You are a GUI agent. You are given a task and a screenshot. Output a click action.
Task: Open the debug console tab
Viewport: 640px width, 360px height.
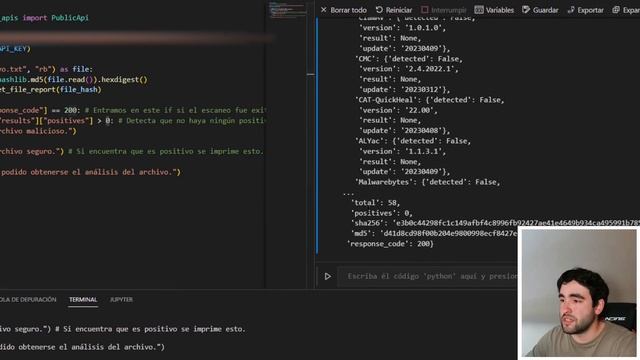[28, 300]
